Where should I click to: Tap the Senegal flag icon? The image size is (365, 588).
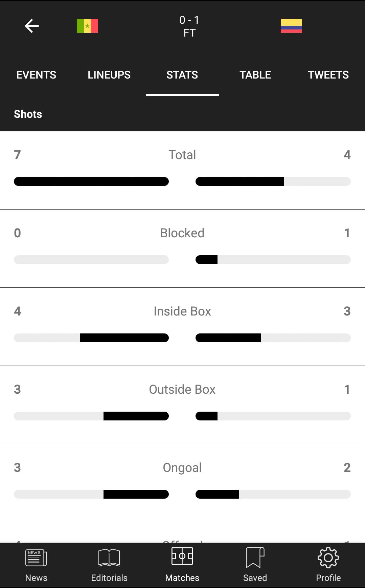pos(87,26)
